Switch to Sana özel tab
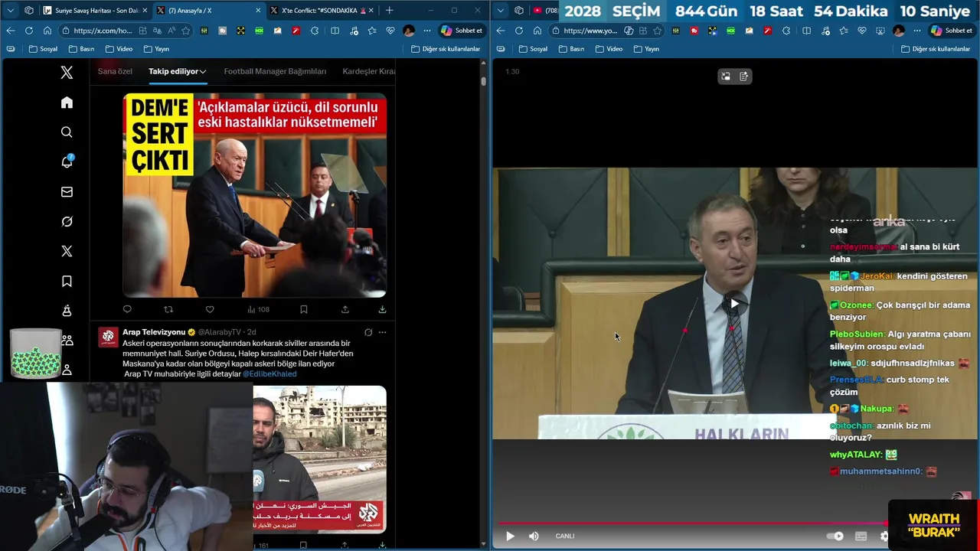Image resolution: width=980 pixels, height=551 pixels. tap(115, 71)
